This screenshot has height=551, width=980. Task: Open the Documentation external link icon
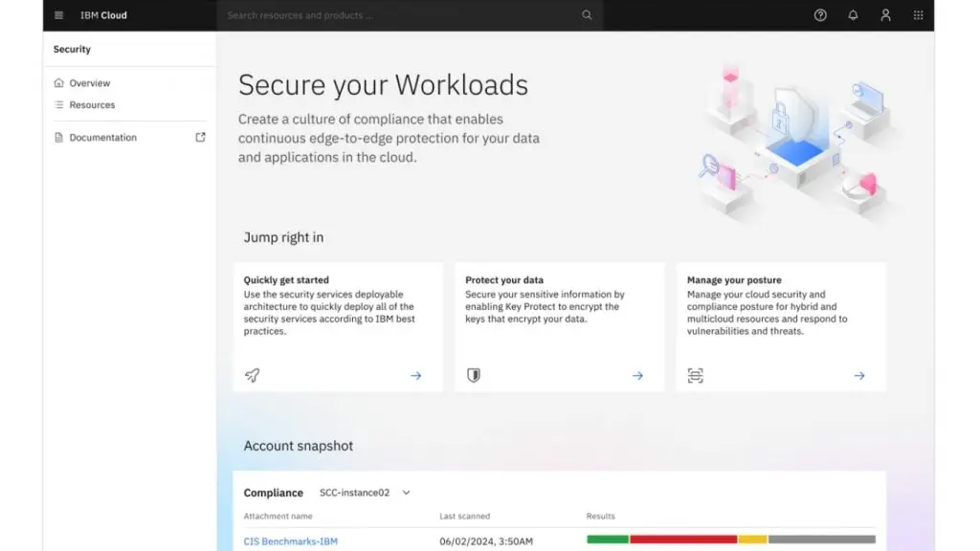point(200,136)
